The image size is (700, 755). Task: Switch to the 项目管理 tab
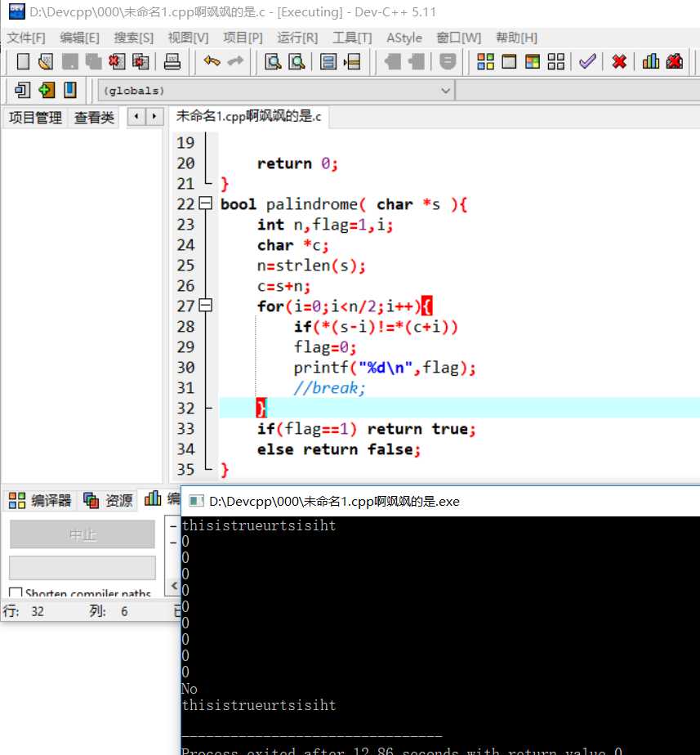point(35,118)
